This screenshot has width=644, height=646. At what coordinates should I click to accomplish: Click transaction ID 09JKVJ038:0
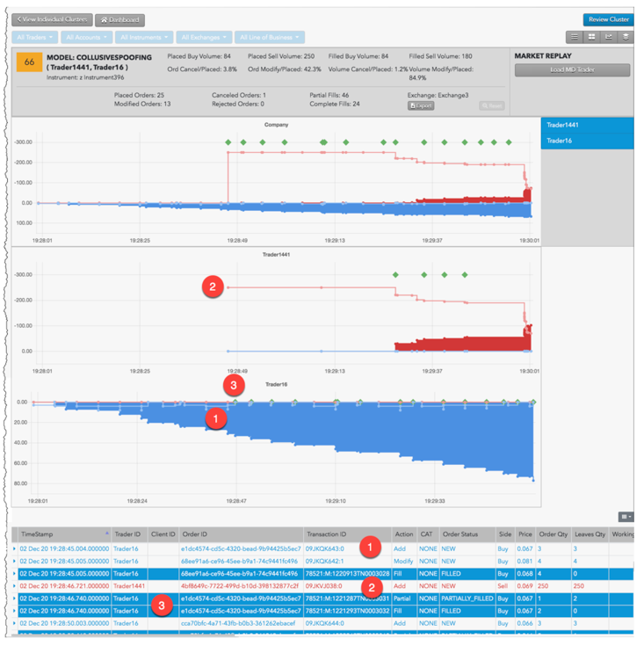(323, 586)
